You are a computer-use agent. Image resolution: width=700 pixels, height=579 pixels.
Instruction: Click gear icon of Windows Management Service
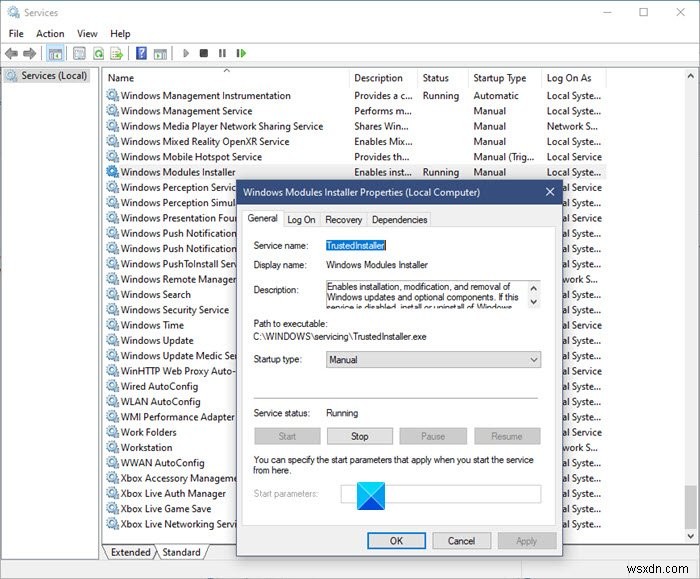pyautogui.click(x=112, y=110)
